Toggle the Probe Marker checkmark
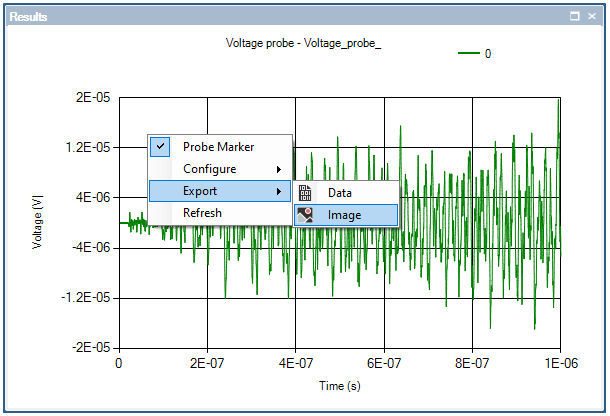Image resolution: width=610 pixels, height=416 pixels. coord(160,147)
